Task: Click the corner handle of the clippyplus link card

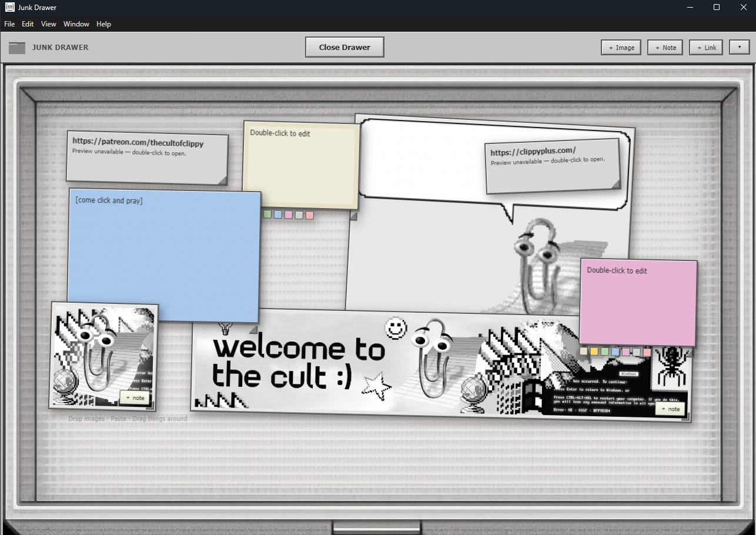Action: [x=616, y=185]
